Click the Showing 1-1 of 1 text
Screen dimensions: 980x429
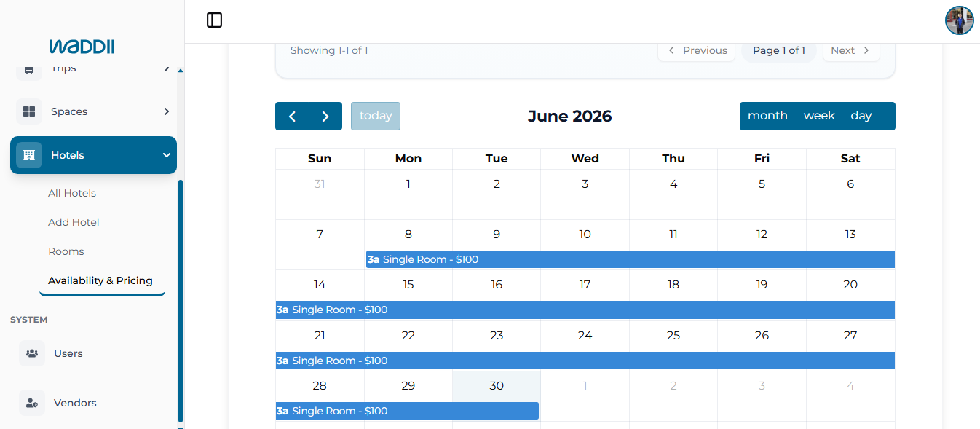coord(329,50)
